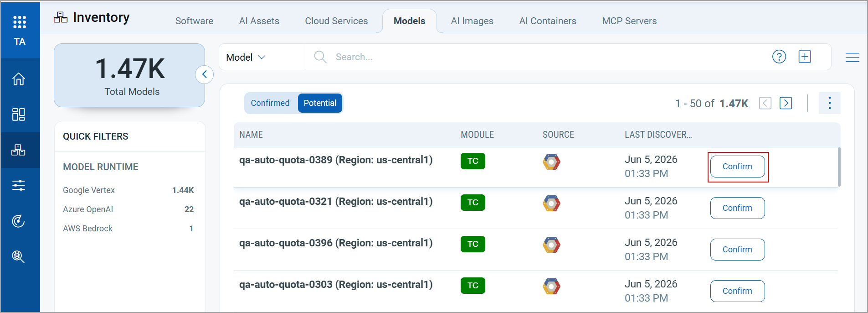Click the help question mark icon
868x313 pixels.
pos(779,57)
